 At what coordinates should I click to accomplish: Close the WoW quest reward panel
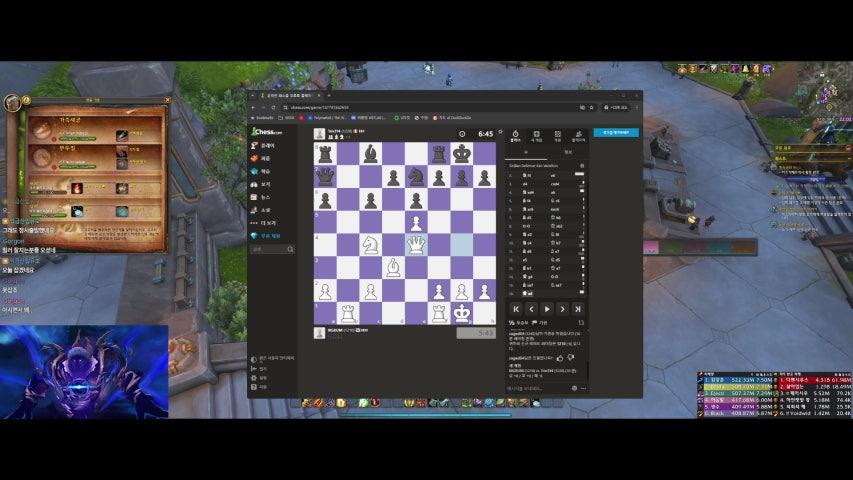tap(167, 100)
